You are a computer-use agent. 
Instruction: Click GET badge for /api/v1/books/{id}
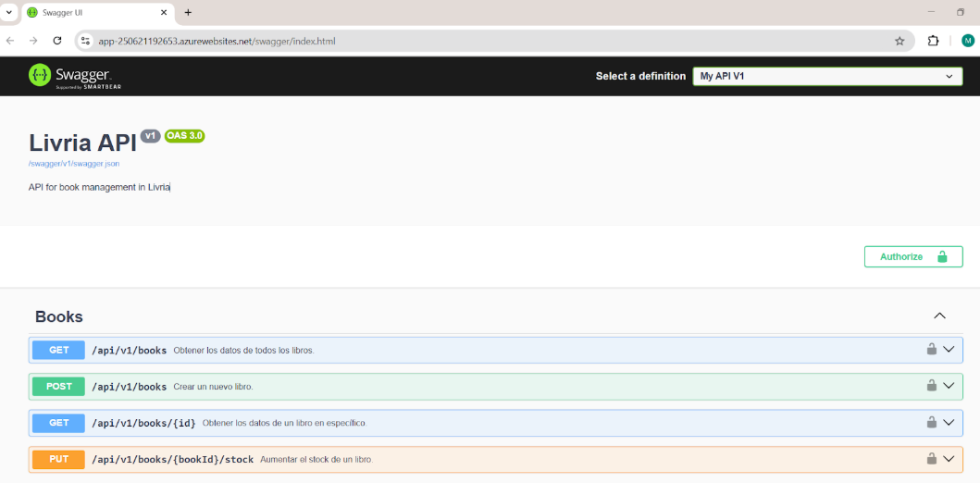point(58,422)
